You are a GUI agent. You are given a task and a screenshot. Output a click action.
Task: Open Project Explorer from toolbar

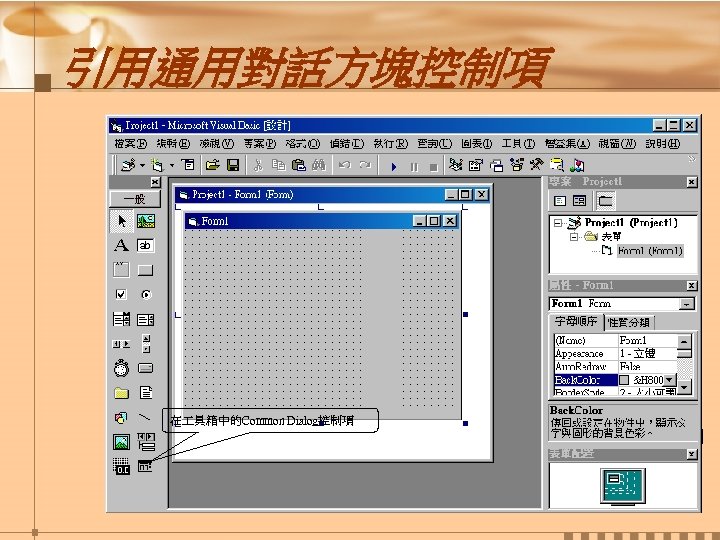coord(455,165)
